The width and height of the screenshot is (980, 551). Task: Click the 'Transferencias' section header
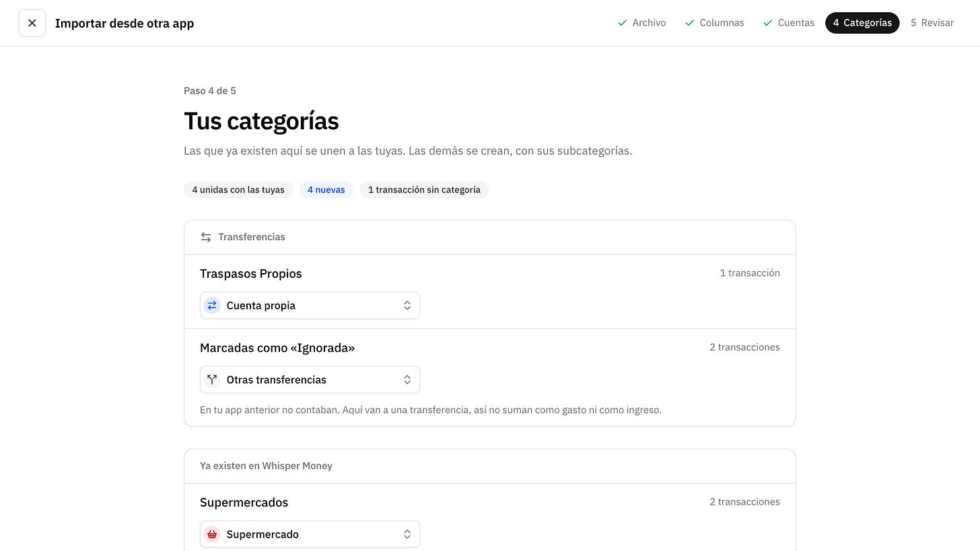[252, 237]
